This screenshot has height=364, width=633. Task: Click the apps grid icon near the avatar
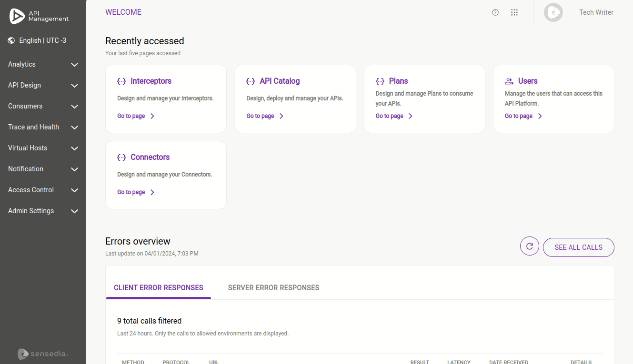pos(514,12)
